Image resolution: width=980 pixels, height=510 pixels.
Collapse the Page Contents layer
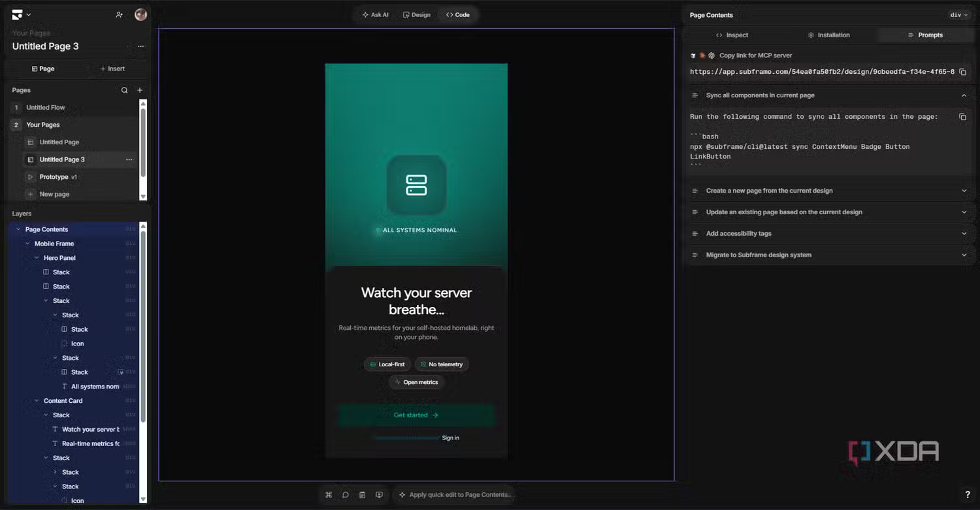point(18,229)
